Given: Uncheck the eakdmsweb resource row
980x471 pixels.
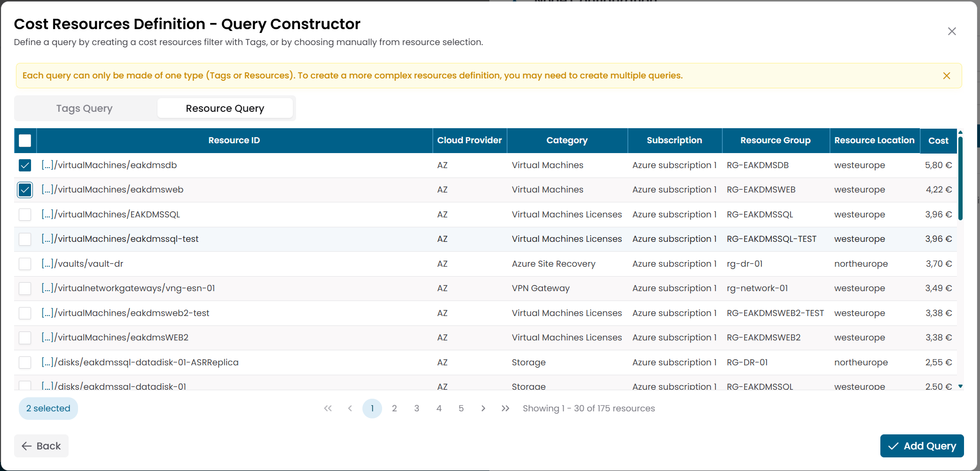Looking at the screenshot, I should pyautogui.click(x=25, y=190).
